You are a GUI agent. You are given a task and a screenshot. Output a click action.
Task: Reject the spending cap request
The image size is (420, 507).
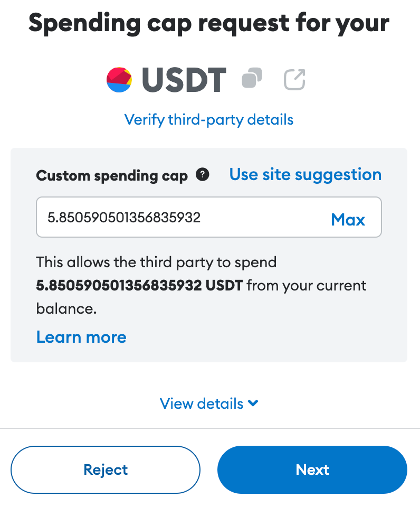click(x=106, y=470)
